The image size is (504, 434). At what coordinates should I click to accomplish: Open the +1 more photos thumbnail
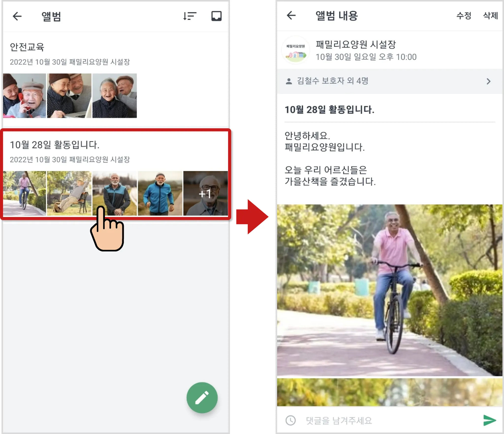tap(205, 193)
